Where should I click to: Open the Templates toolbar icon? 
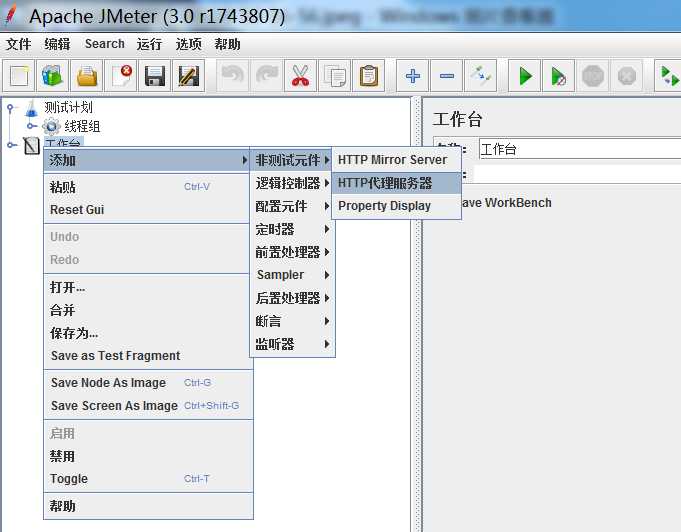coord(53,76)
